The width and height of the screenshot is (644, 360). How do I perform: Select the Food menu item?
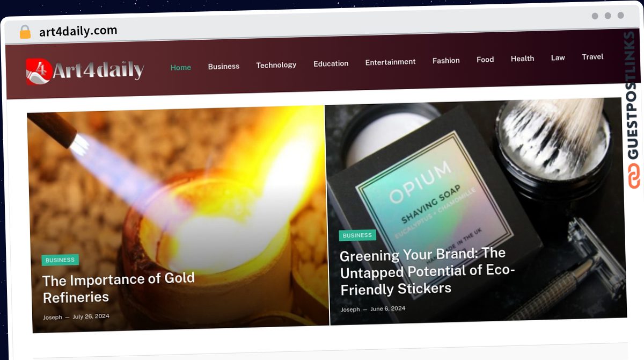coord(485,60)
